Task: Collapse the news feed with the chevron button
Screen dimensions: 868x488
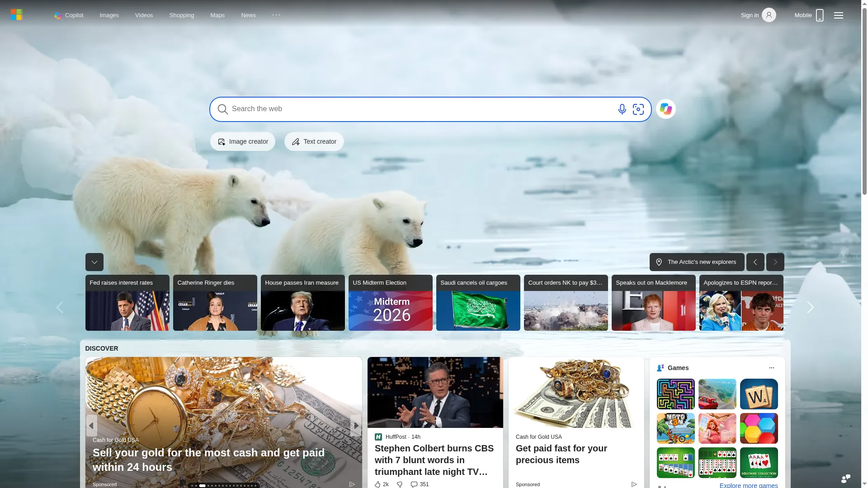Action: coord(94,262)
